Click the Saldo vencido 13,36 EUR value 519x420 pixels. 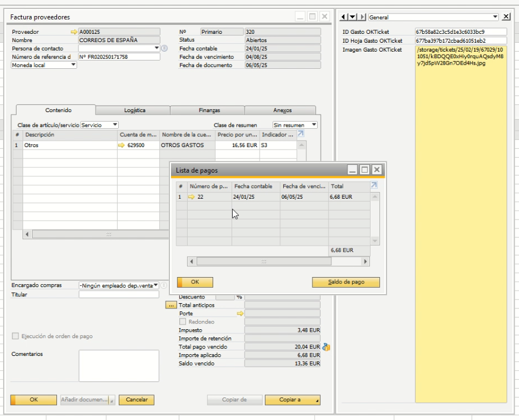pos(282,364)
